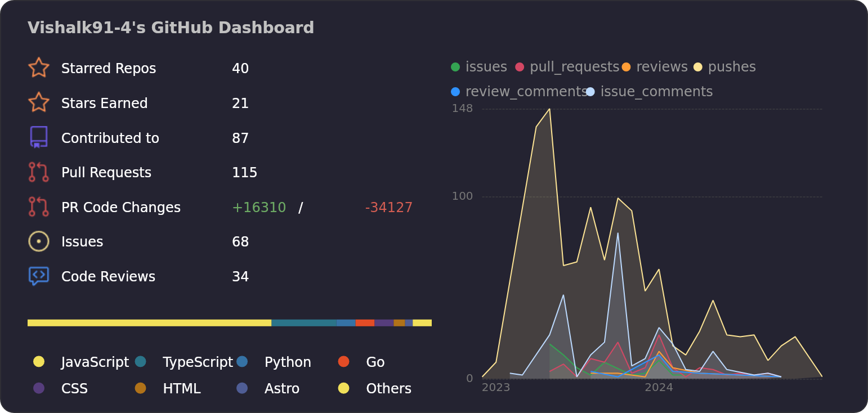Viewport: 868px width, 413px height.
Task: Click the Python color dot
Action: [x=242, y=362]
